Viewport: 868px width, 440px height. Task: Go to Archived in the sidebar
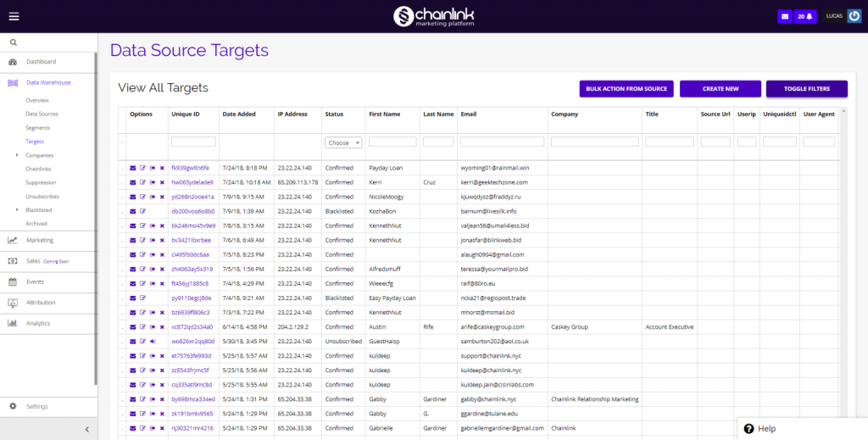tap(36, 224)
